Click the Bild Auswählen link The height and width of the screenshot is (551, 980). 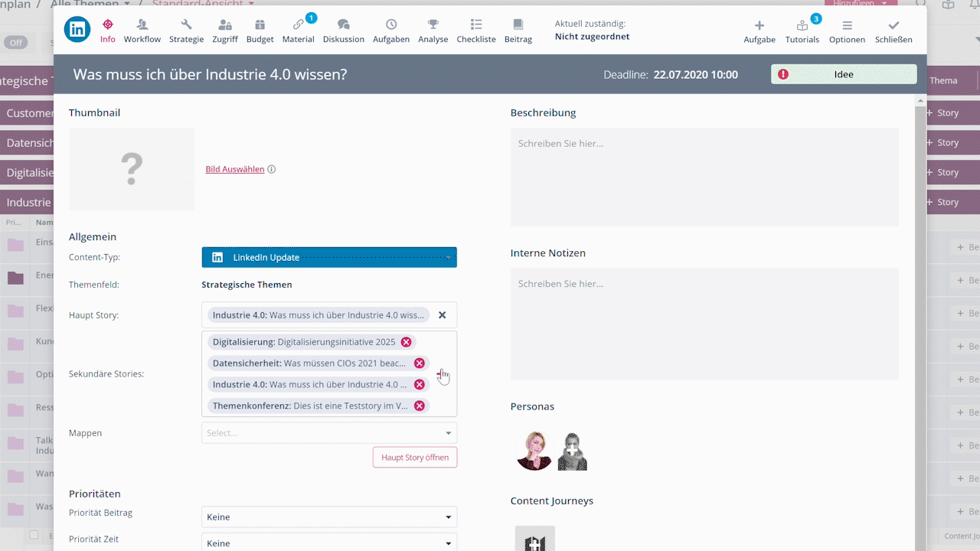[x=234, y=169]
